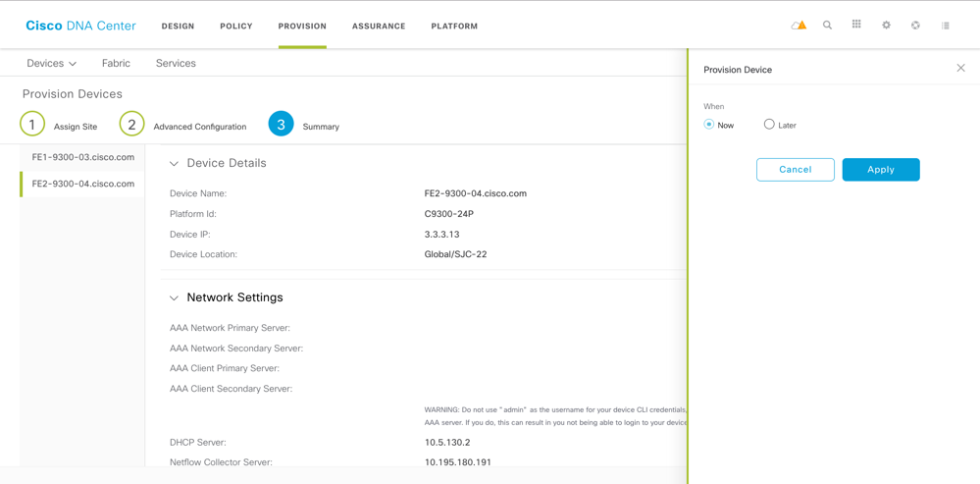Click the AAA Network Secondary Server label
The height and width of the screenshot is (484, 980).
point(236,348)
